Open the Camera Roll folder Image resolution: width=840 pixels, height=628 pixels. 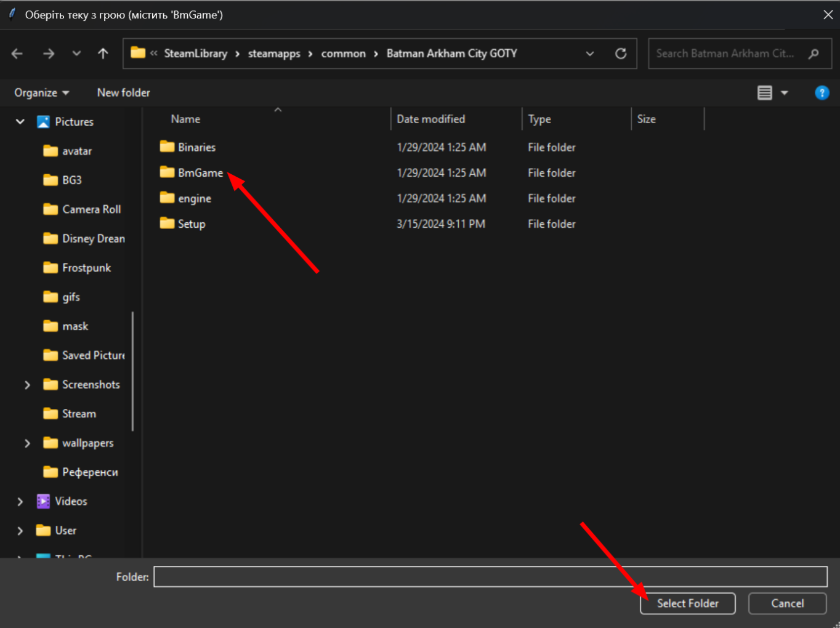tap(92, 209)
